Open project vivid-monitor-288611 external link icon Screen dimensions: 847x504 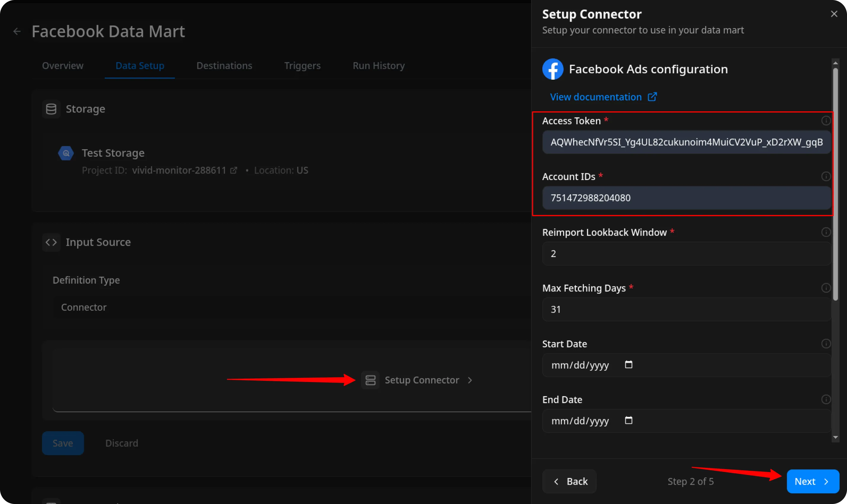pyautogui.click(x=234, y=170)
